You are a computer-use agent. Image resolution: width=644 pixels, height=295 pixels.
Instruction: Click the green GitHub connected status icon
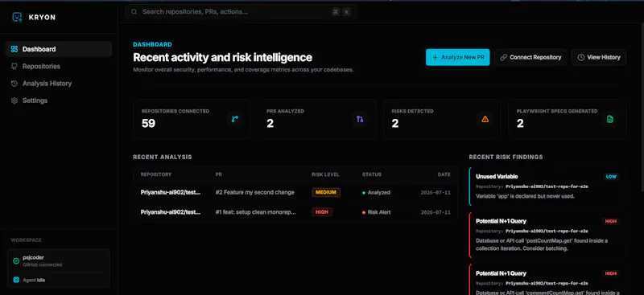(16, 261)
